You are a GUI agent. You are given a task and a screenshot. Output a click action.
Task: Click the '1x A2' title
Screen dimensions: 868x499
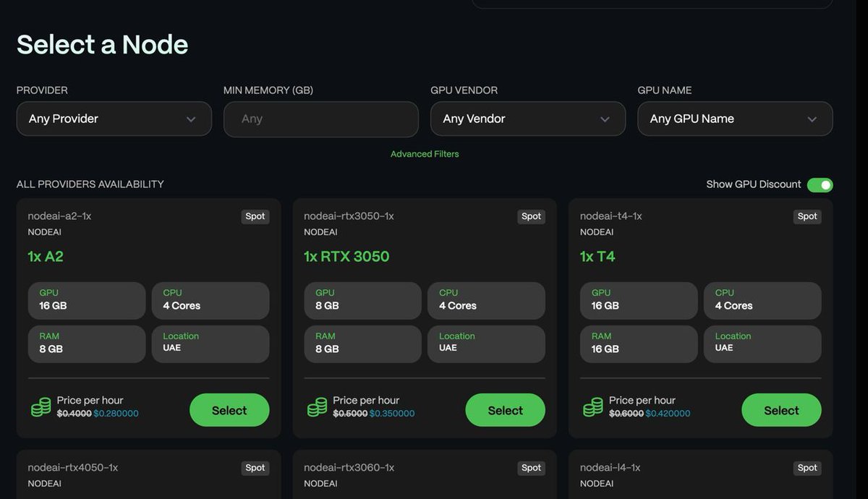pos(46,257)
